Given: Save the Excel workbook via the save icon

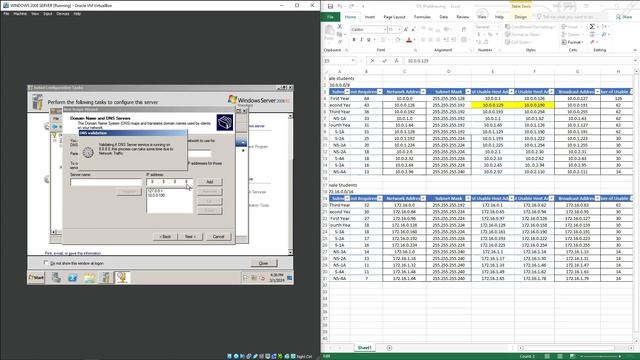Looking at the screenshot, I should 330,6.
